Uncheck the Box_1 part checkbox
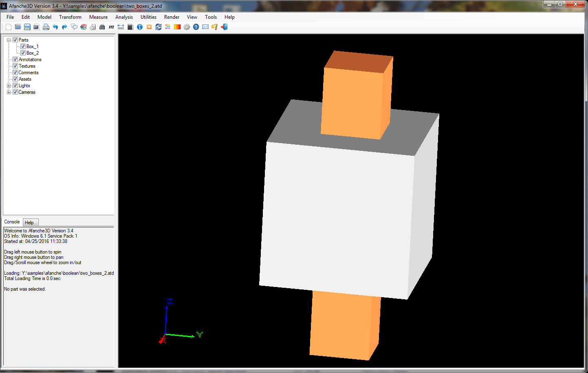The height and width of the screenshot is (373, 588). click(x=23, y=46)
